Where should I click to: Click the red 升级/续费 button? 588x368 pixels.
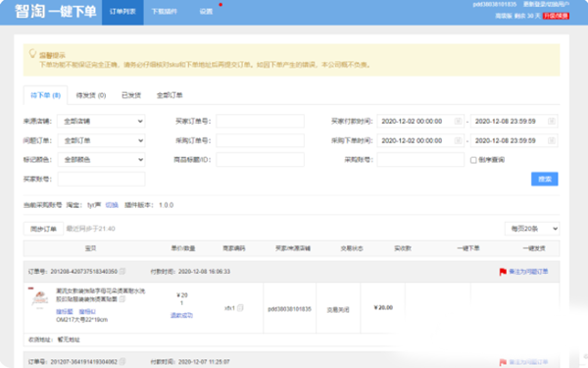pos(556,16)
